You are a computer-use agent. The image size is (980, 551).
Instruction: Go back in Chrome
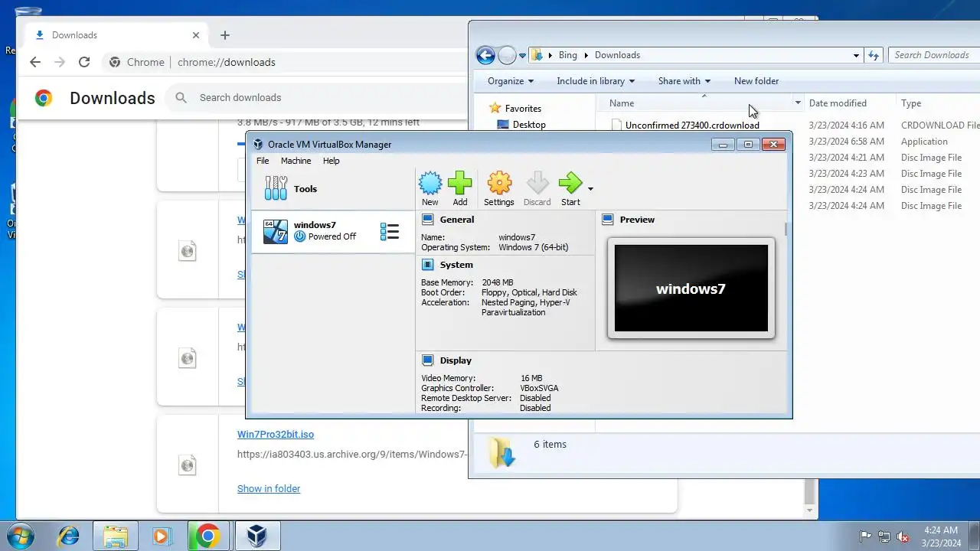pos(35,62)
